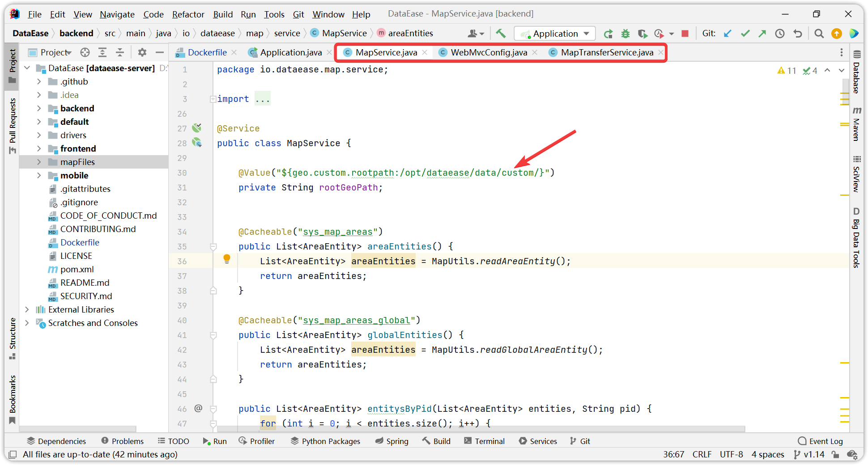Image resolution: width=868 pixels, height=465 pixels.
Task: Open Git Show History clock icon
Action: 780,34
